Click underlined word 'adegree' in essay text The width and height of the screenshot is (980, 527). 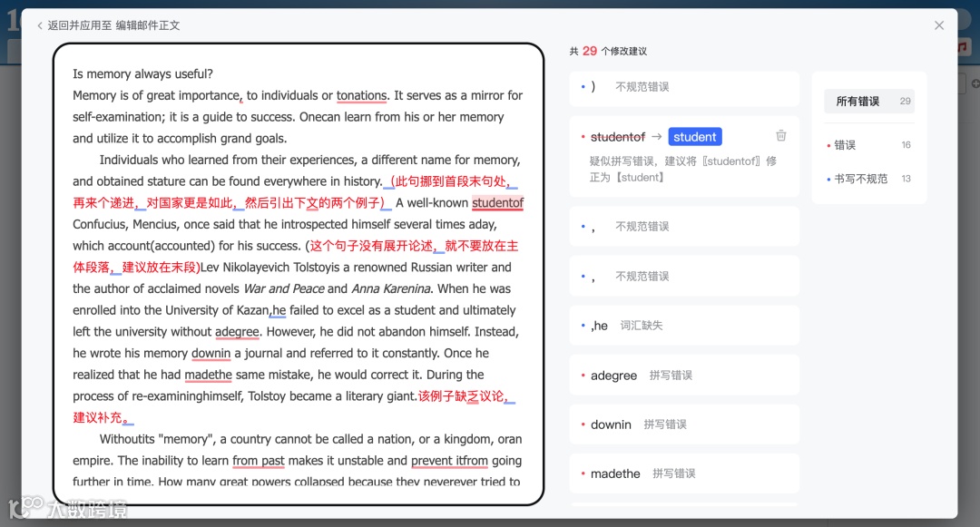coord(237,332)
